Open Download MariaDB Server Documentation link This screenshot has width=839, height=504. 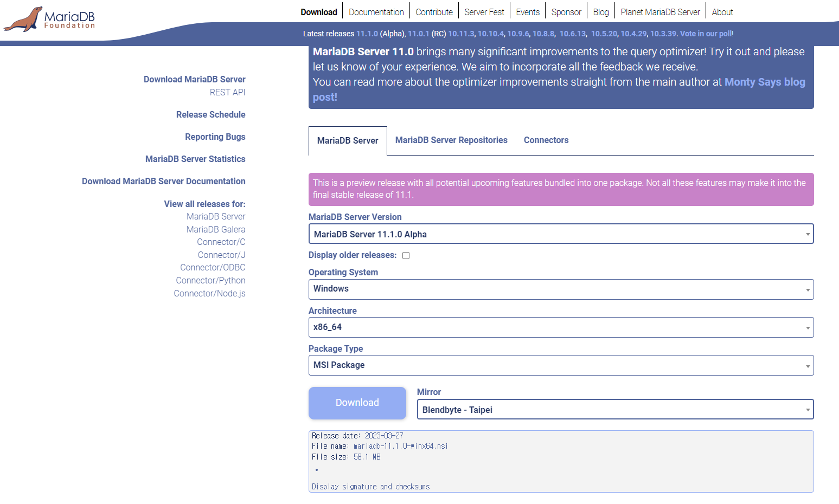[164, 181]
